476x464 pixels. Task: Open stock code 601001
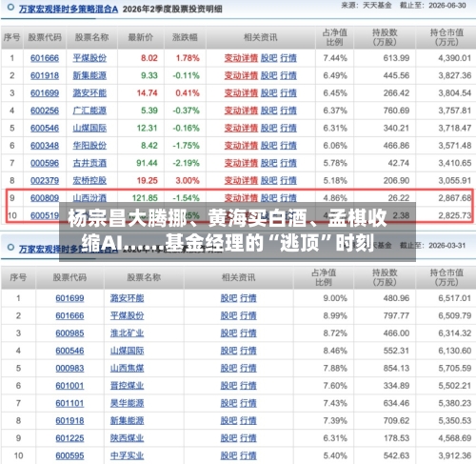69,386
